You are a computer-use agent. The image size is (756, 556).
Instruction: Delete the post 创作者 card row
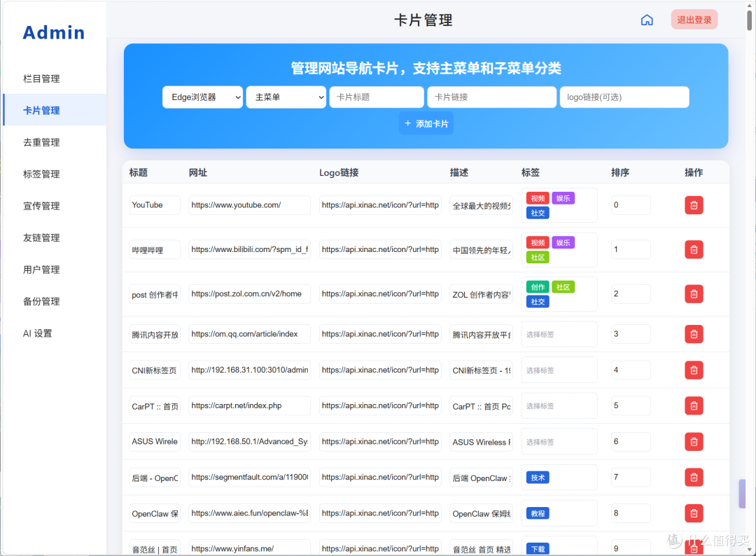click(x=694, y=293)
